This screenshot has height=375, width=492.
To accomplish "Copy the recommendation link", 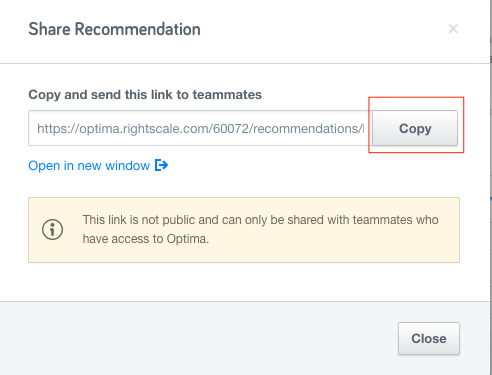I will 415,128.
